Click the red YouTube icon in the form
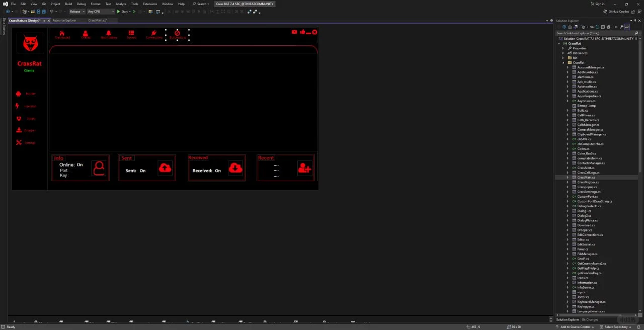Image resolution: width=644 pixels, height=330 pixels. tap(294, 32)
